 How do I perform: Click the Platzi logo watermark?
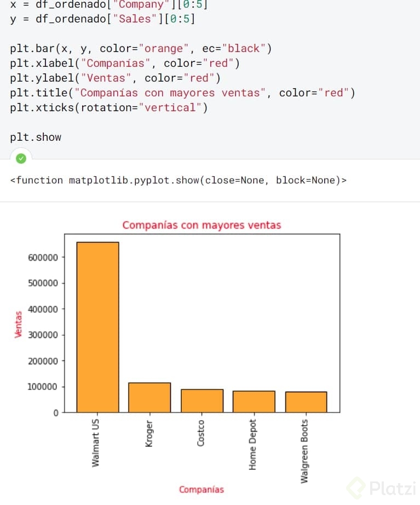[x=383, y=487]
